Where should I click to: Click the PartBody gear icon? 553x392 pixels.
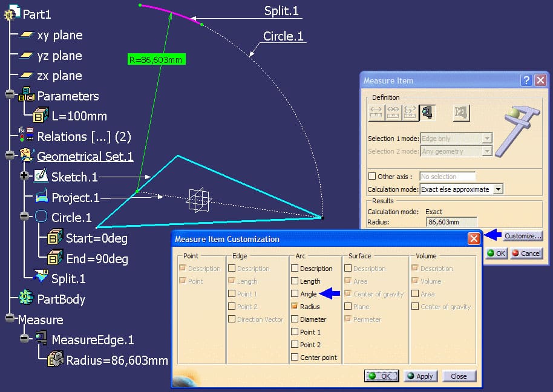[27, 298]
